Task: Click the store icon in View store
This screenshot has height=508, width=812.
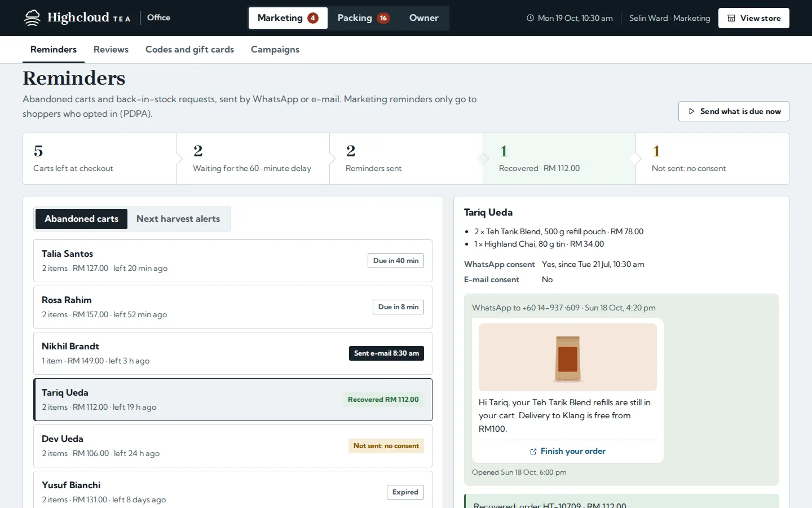Action: coord(731,18)
